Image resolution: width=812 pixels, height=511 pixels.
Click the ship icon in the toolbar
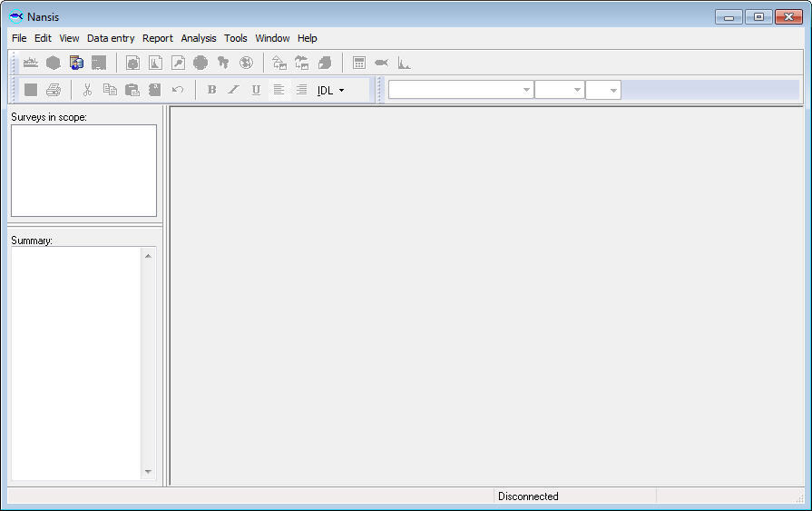(x=31, y=63)
